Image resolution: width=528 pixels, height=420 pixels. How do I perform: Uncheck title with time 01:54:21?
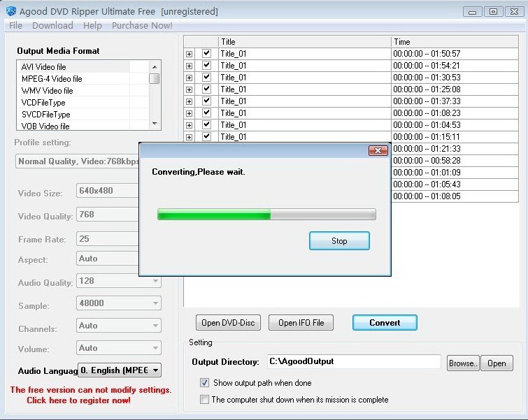click(206, 65)
